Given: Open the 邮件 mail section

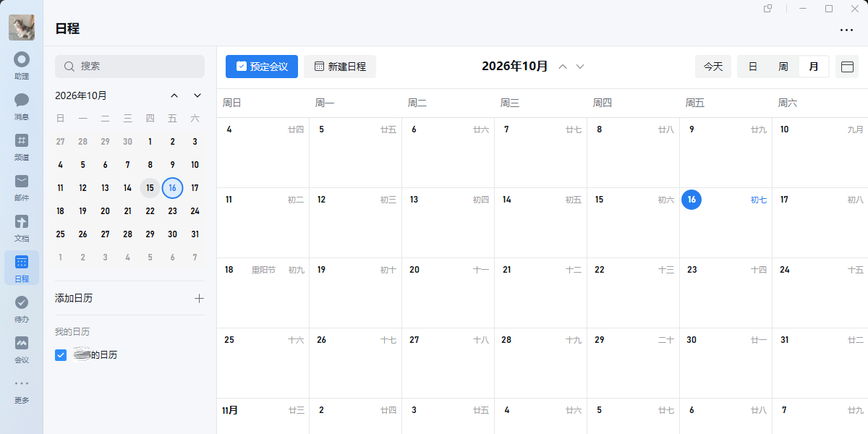Looking at the screenshot, I should (22, 187).
